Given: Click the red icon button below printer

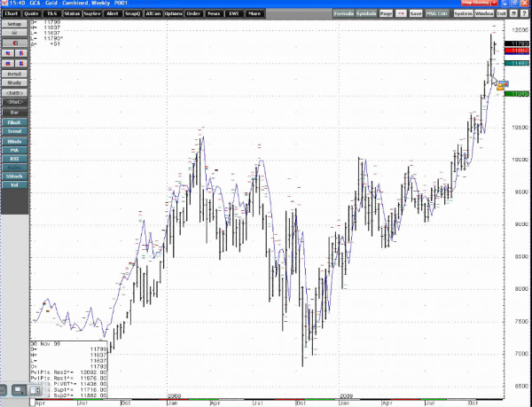Looking at the screenshot, I should [15, 42].
